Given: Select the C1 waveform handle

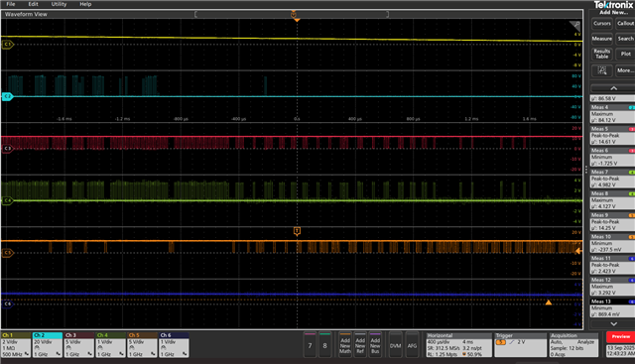Looking at the screenshot, I should (x=8, y=44).
